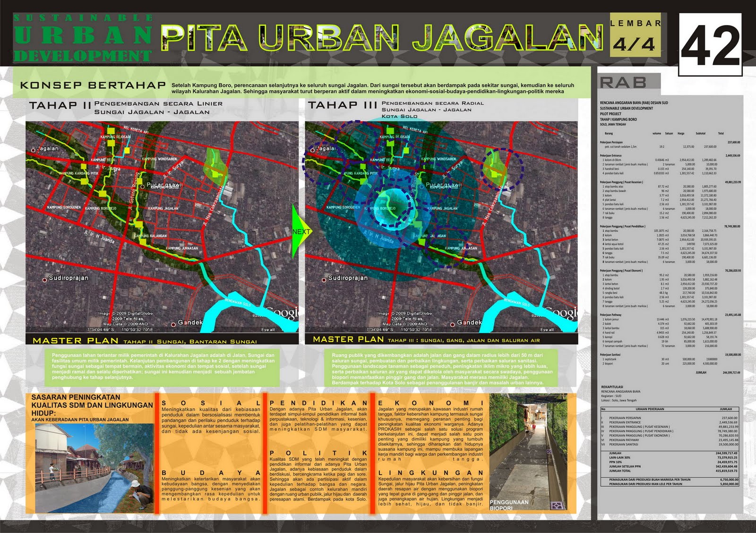Click Gandek label on Tahap II map

coord(190,322)
